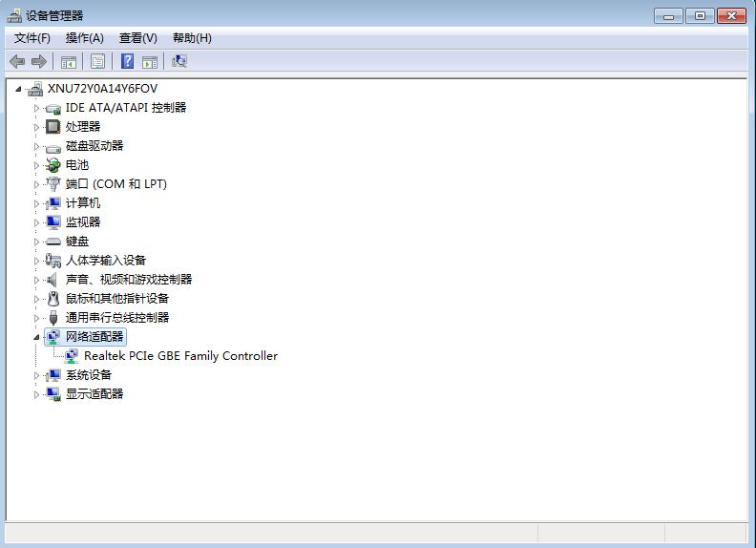The width and height of the screenshot is (756, 548).
Task: Expand the IDE ATA/ATAPI 控制器 node
Action: 36,108
